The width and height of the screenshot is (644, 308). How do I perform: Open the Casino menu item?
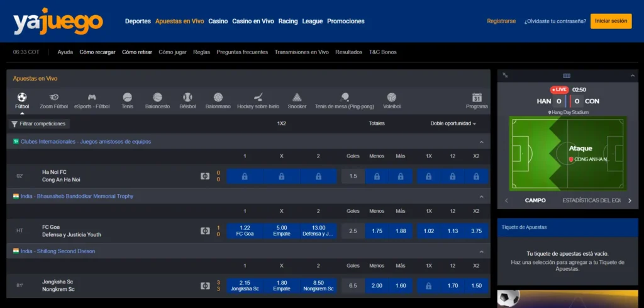tap(218, 21)
